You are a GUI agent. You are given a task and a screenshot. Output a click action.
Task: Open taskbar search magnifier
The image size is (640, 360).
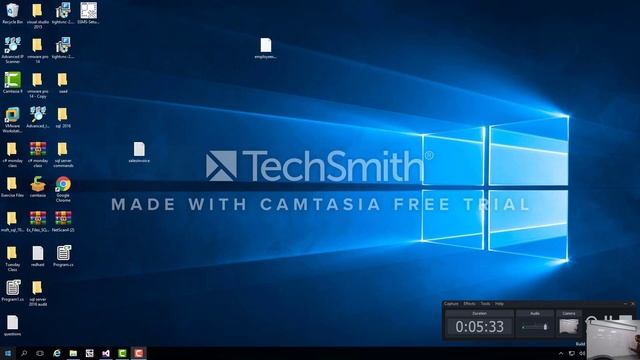tap(24, 353)
